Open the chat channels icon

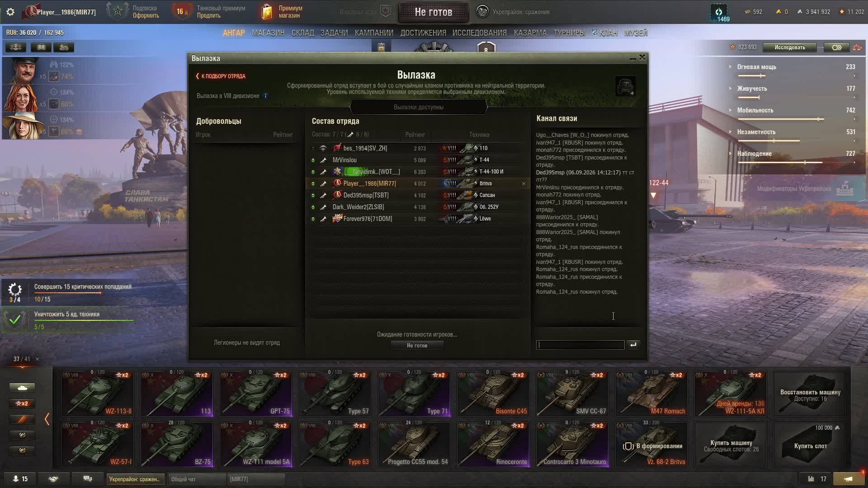tap(88, 479)
